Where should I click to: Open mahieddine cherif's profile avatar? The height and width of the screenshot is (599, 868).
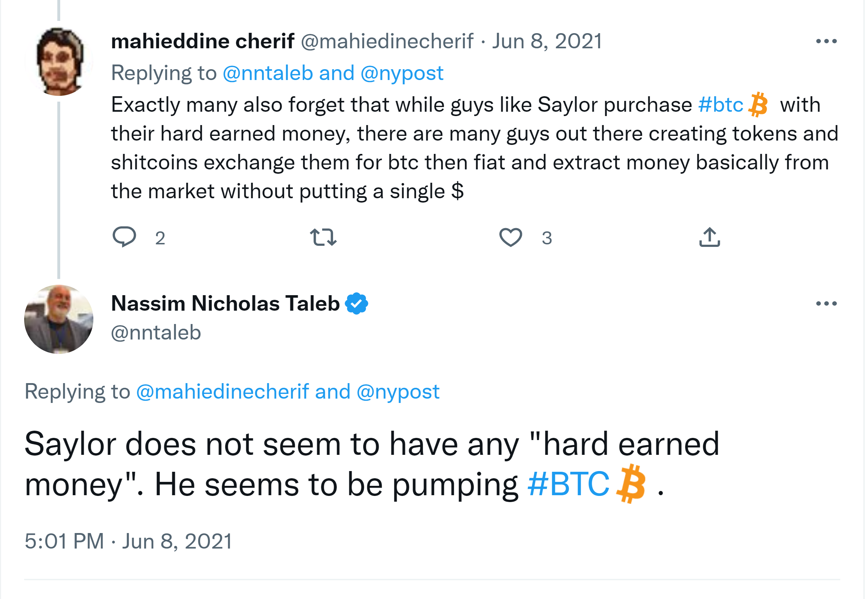[x=59, y=62]
